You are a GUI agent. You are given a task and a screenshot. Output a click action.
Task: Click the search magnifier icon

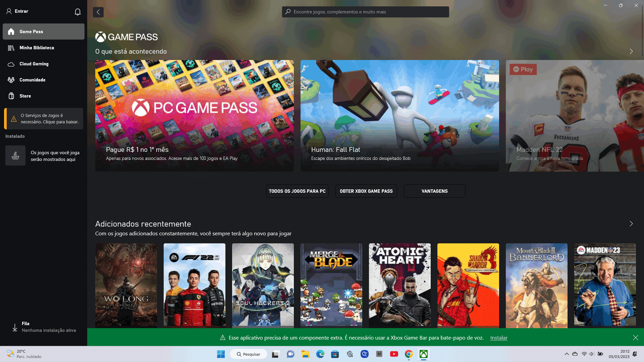point(288,12)
